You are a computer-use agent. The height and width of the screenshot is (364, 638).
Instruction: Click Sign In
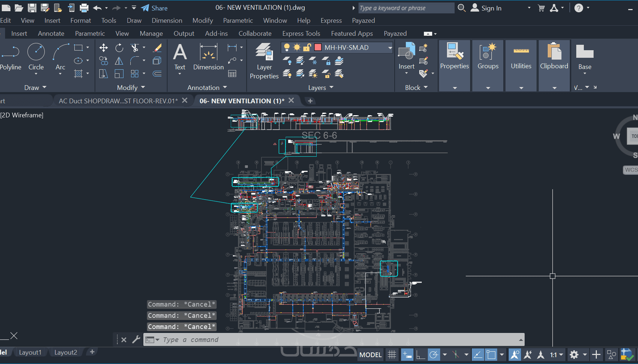[491, 8]
